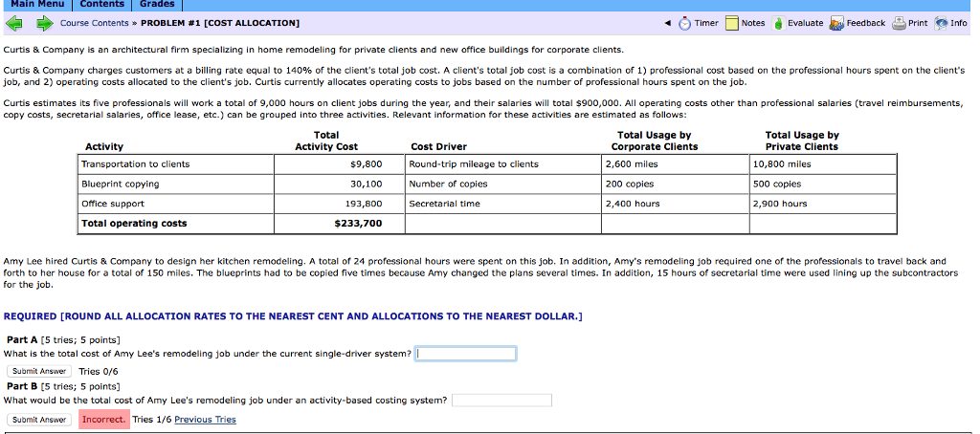
Task: Click Total Usage by Corporate Clients header
Action: (655, 141)
